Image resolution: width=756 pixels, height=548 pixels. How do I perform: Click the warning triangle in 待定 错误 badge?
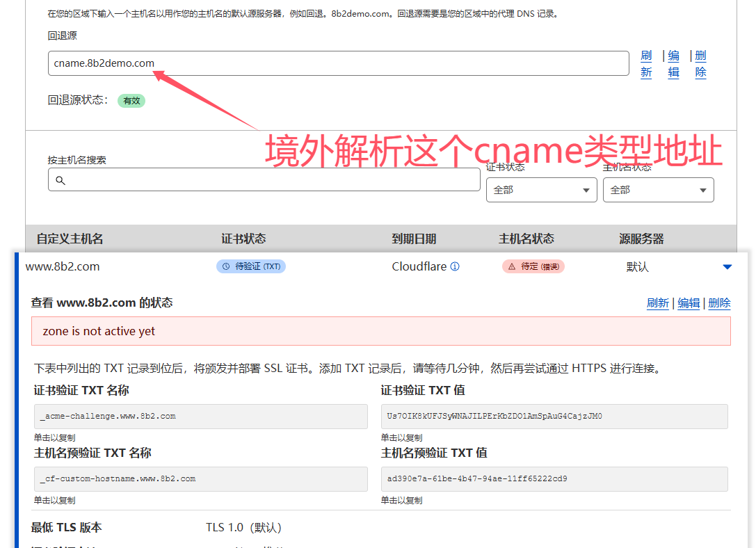(x=513, y=266)
